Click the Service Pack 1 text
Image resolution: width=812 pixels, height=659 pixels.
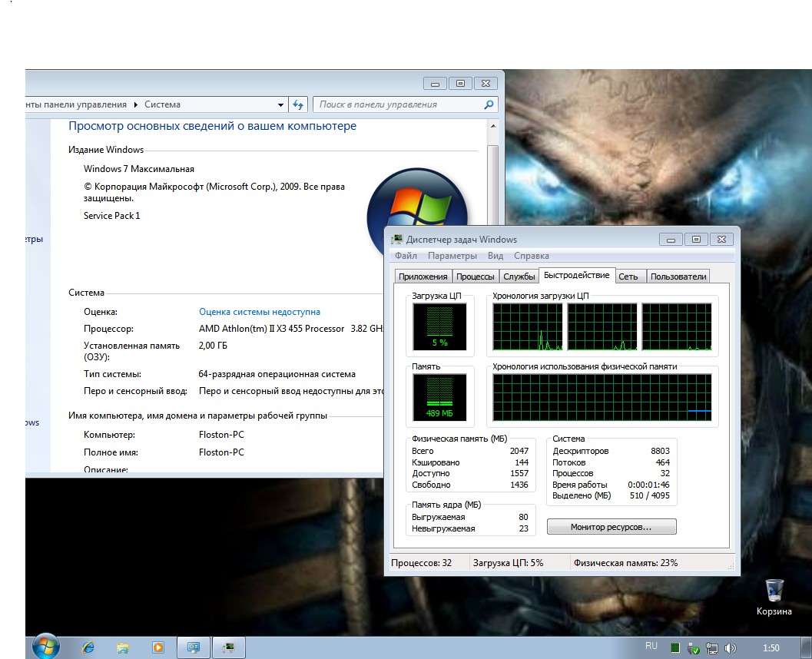pyautogui.click(x=112, y=216)
